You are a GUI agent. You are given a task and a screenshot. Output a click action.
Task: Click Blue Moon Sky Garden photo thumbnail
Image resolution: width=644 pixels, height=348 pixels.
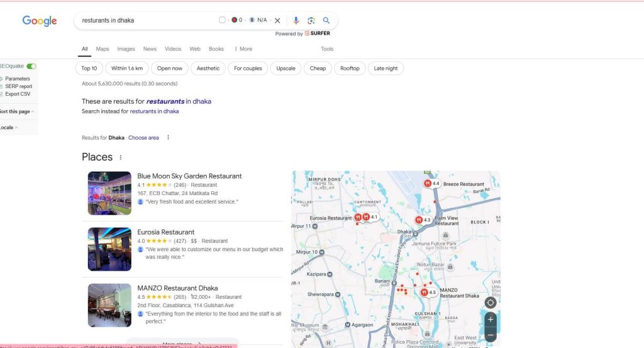pyautogui.click(x=109, y=193)
